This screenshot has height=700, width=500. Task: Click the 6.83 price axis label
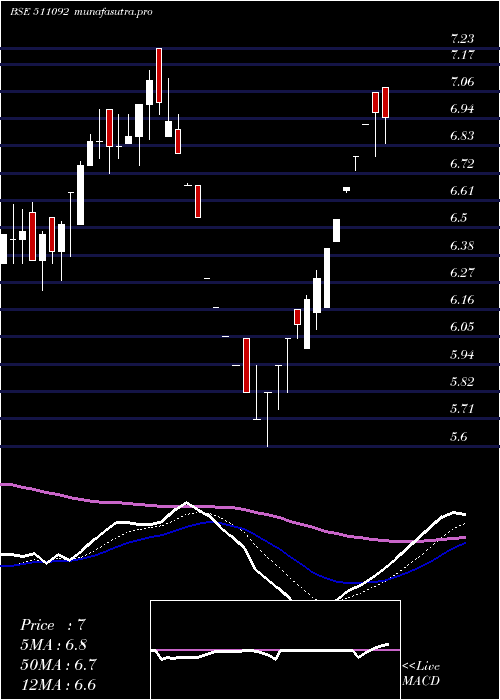(462, 136)
